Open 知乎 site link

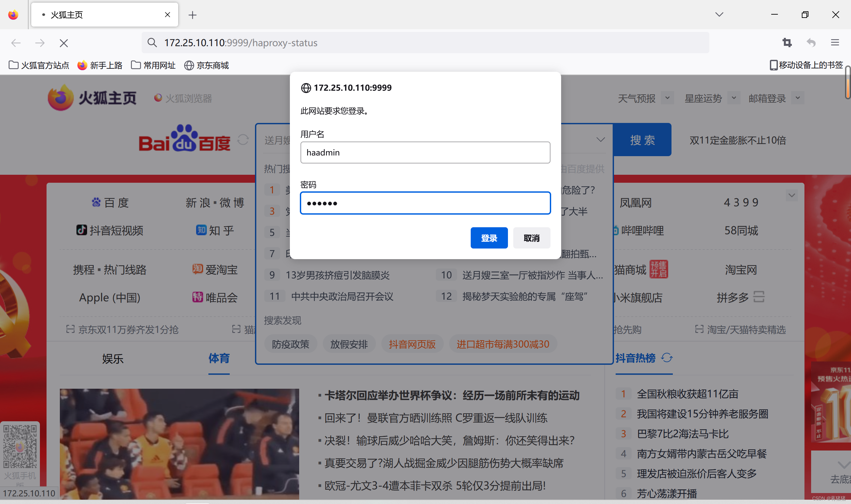[x=215, y=231]
